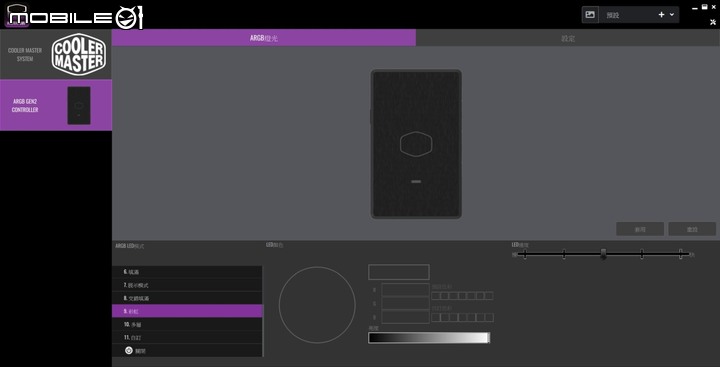Minimize the MasterPlus window
The width and height of the screenshot is (720, 367).
pos(695,8)
